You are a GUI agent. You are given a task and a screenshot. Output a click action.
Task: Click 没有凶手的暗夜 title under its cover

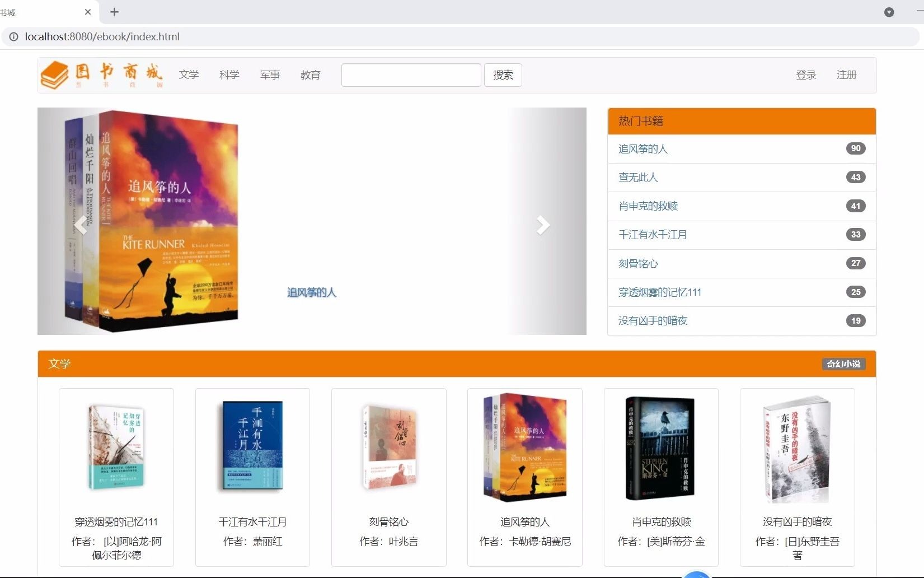pyautogui.click(x=797, y=522)
